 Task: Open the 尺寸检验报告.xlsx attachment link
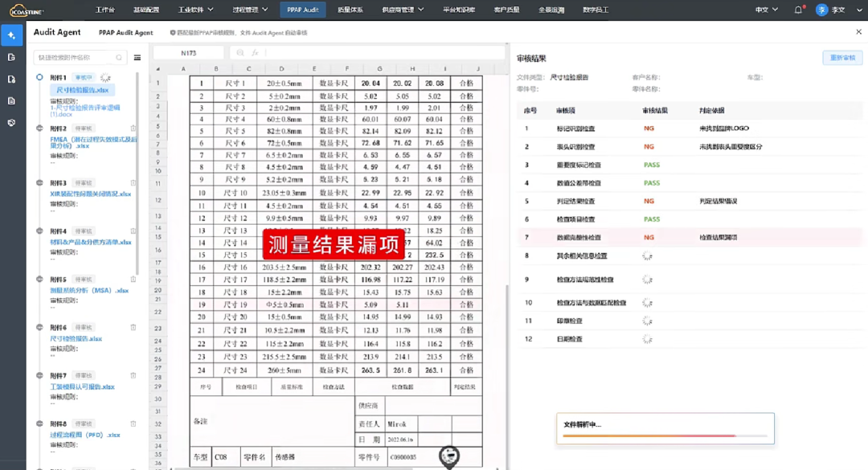click(x=83, y=88)
